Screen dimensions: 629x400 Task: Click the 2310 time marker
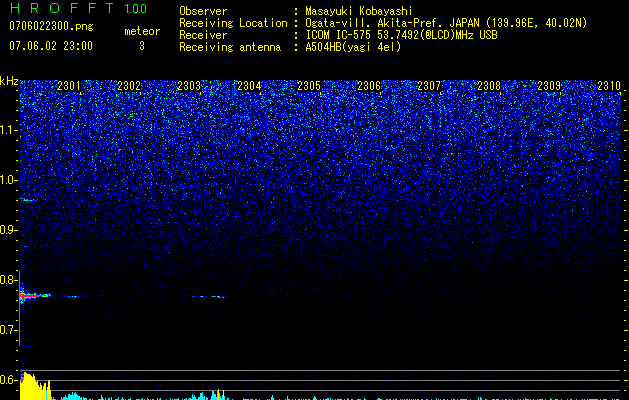tap(609, 86)
